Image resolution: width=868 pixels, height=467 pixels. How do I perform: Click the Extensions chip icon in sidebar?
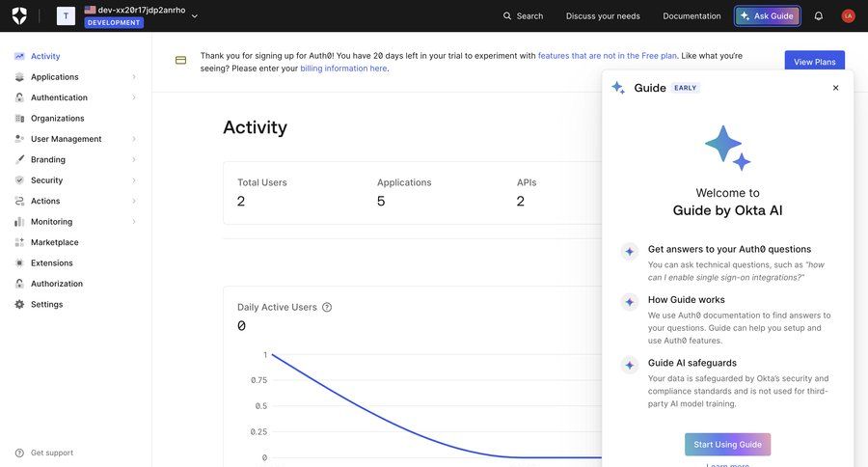point(19,262)
